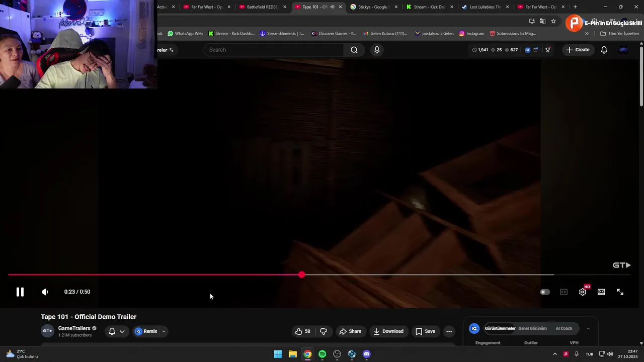The width and height of the screenshot is (644, 362).
Task: Save the video to a playlist
Action: pyautogui.click(x=425, y=331)
